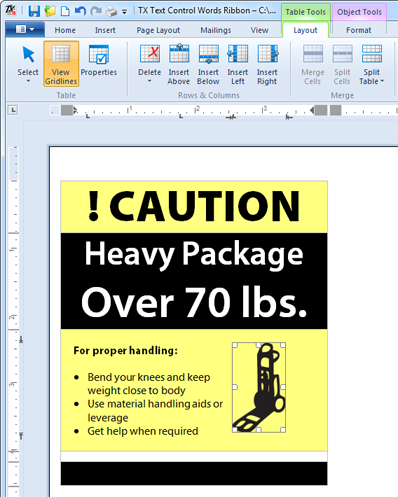Click the Object Tools contextual header
398x497 pixels.
pyautogui.click(x=359, y=12)
